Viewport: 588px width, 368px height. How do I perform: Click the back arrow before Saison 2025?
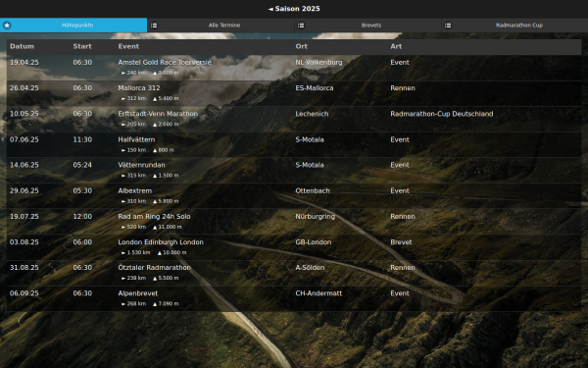click(x=270, y=9)
